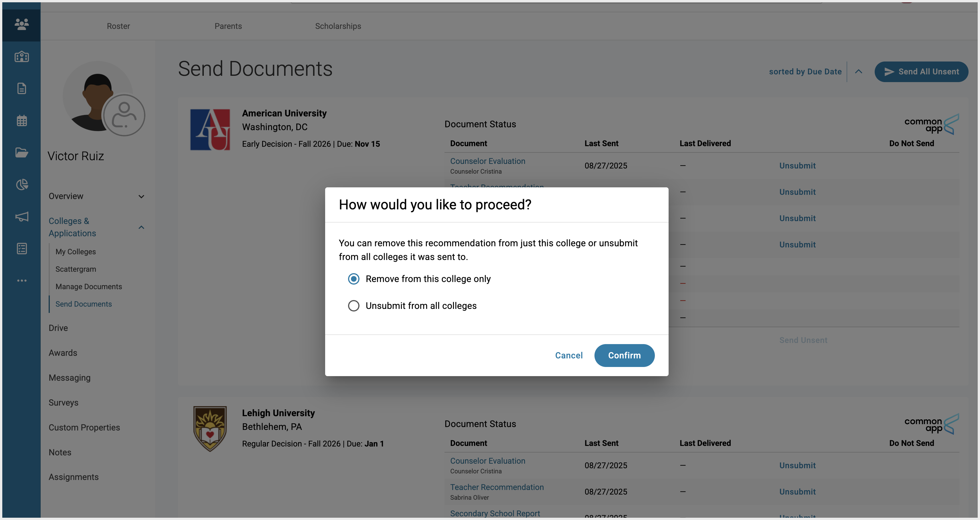Open the document page icon in sidebar
This screenshot has height=520, width=980.
[x=22, y=89]
